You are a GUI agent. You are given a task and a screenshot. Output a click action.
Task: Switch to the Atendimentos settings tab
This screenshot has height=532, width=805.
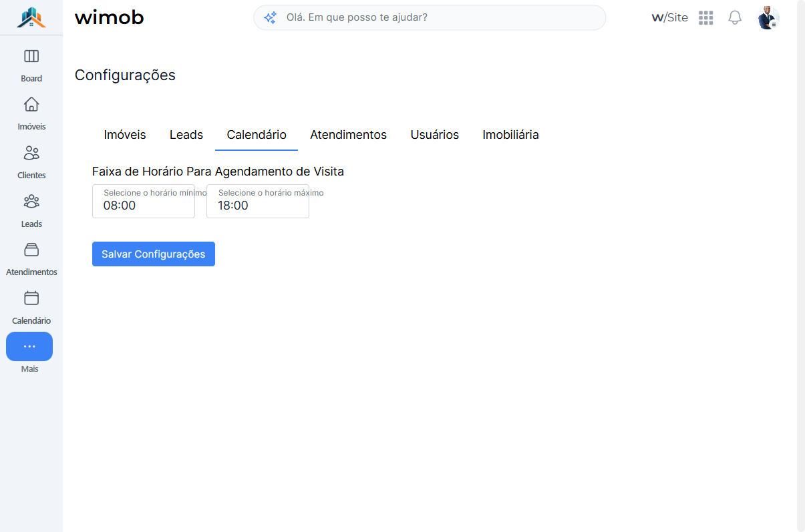click(348, 135)
